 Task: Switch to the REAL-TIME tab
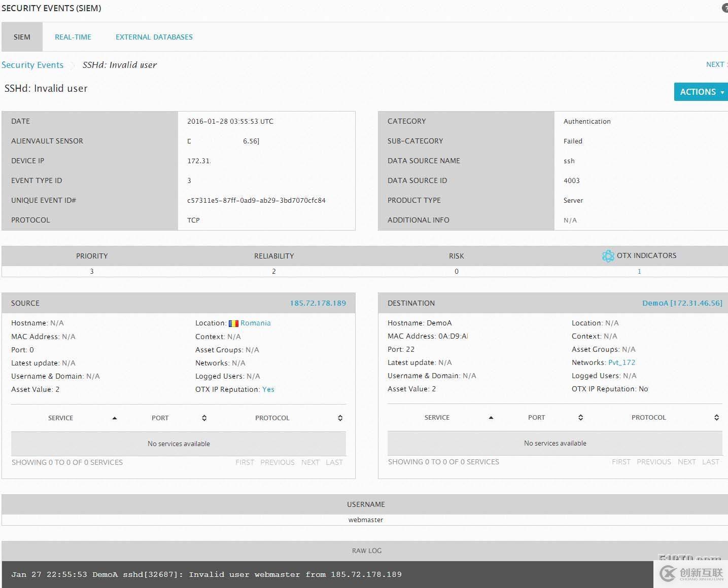(73, 37)
